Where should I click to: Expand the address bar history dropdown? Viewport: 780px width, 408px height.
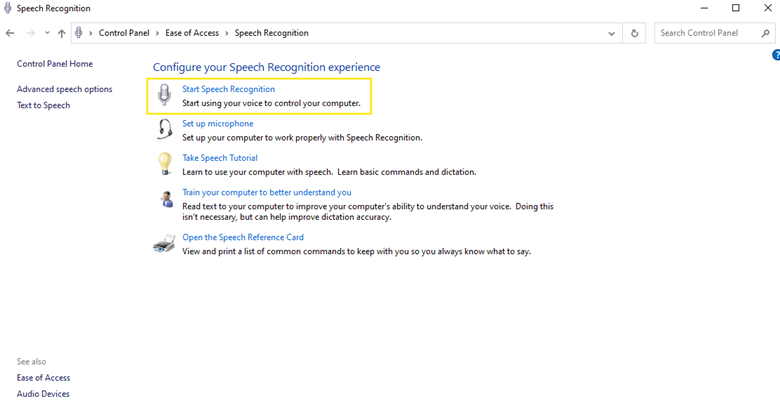pyautogui.click(x=612, y=33)
